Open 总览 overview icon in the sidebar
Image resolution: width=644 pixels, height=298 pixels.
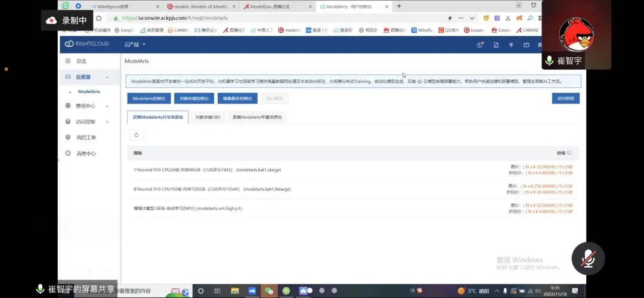[69, 61]
